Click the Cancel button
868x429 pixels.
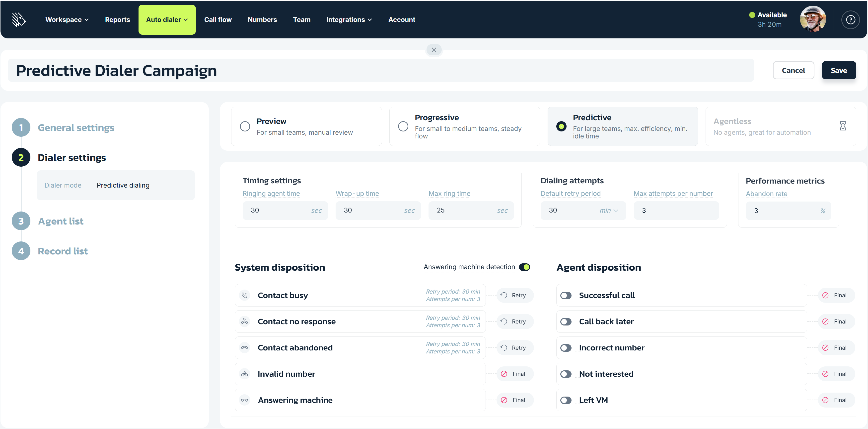[x=793, y=70]
